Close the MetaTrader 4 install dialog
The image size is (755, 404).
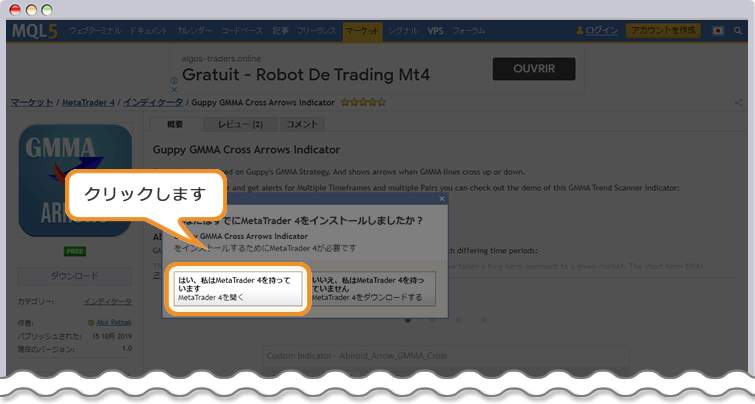pyautogui.click(x=442, y=198)
